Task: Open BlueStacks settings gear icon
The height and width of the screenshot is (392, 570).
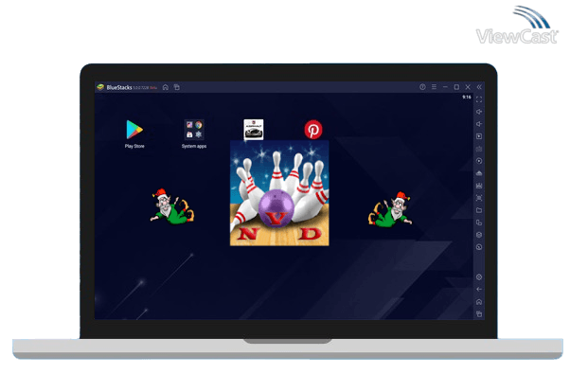Action: [479, 277]
